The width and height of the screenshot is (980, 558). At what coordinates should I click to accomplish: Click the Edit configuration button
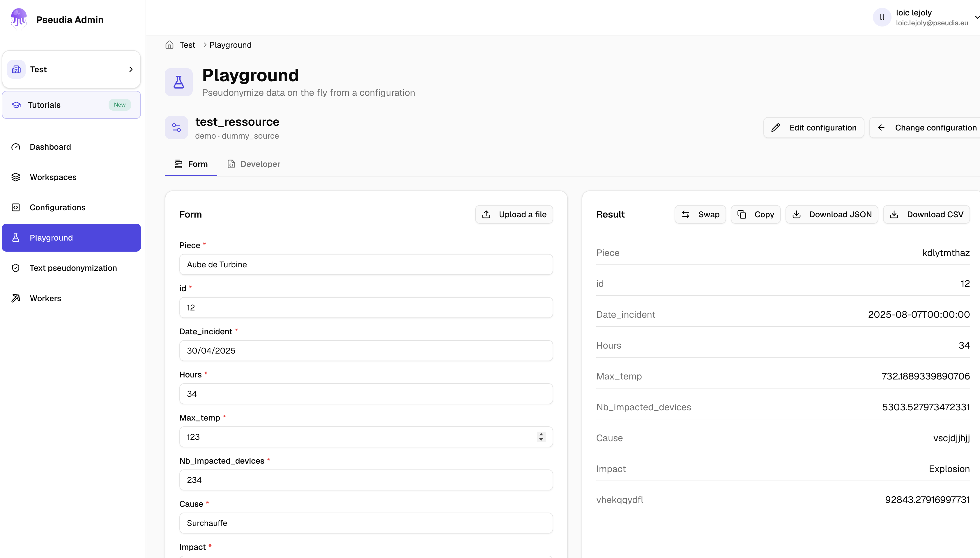point(814,128)
